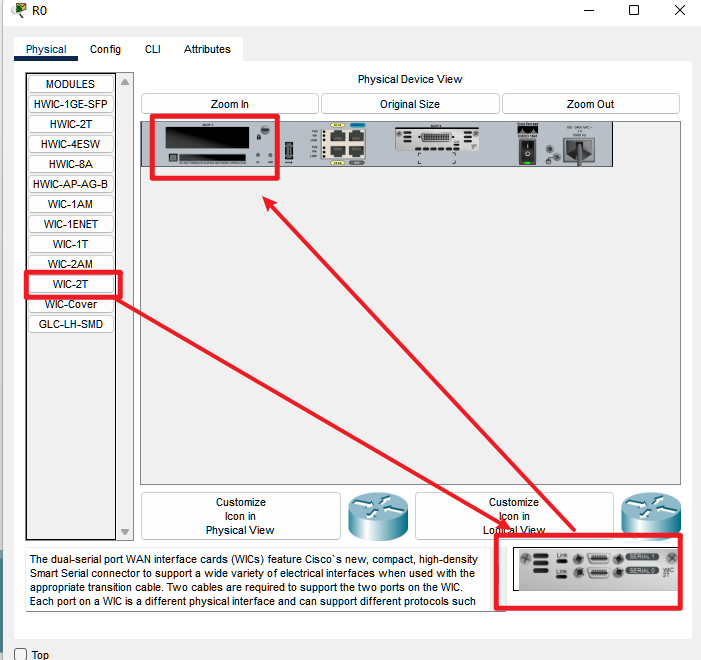Choose the WIC-1AM module
701x660 pixels.
point(71,204)
